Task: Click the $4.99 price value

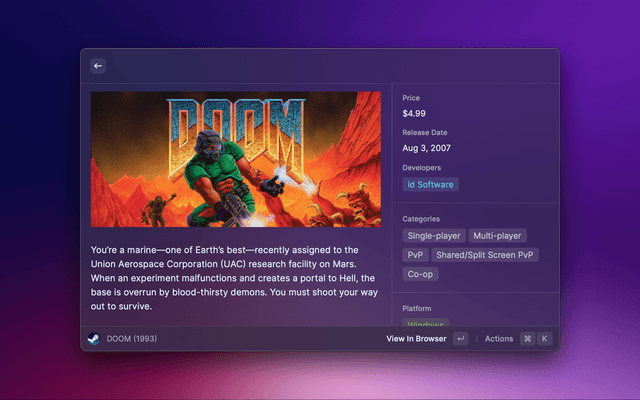Action: (x=414, y=114)
